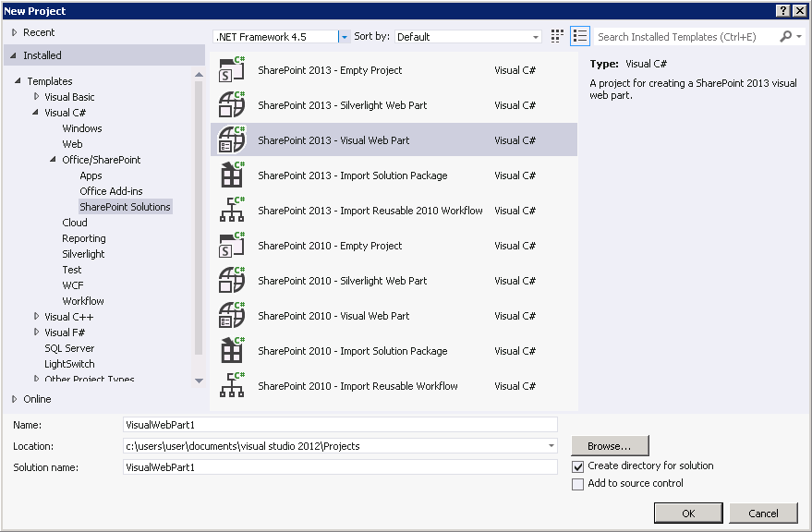Select the Workflow category
Image resolution: width=812 pixels, height=532 pixels.
[83, 301]
